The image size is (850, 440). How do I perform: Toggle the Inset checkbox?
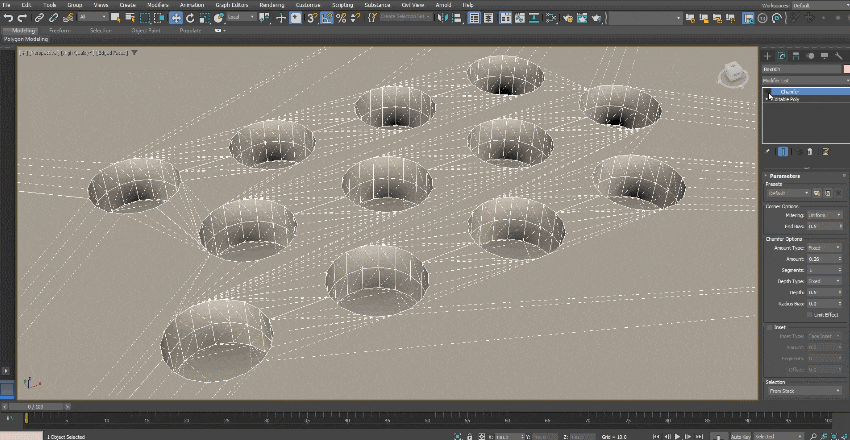click(x=768, y=327)
